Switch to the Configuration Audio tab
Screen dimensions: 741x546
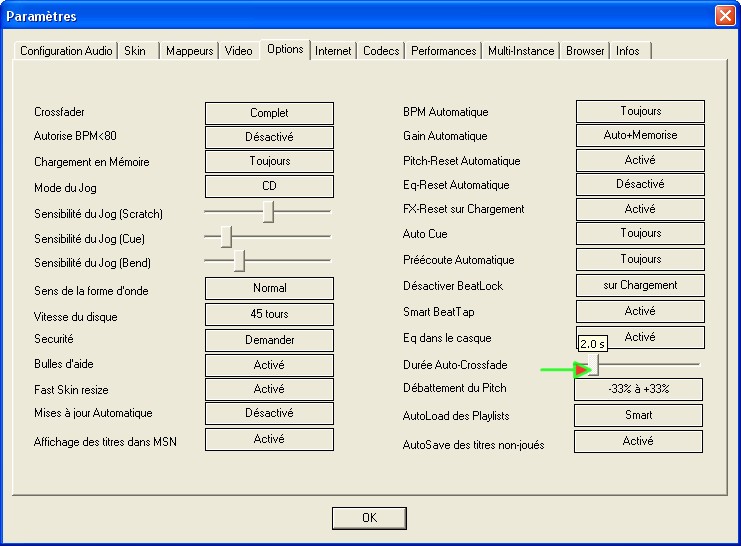pos(66,51)
